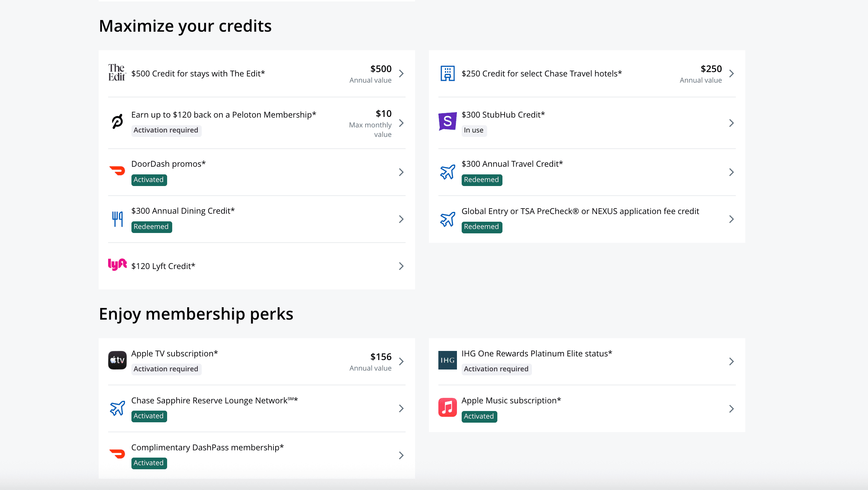Click the $156 Annual value amount
The height and width of the screenshot is (490, 868).
coord(381,357)
